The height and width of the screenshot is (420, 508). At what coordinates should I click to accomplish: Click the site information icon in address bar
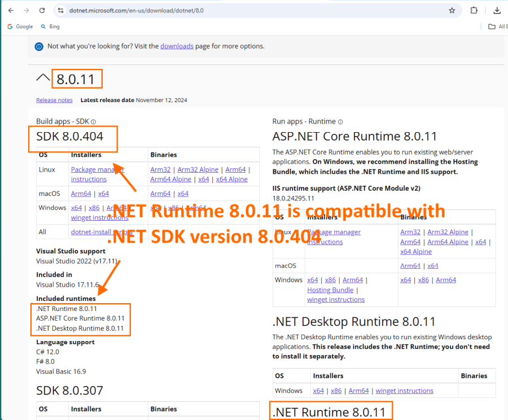coord(61,10)
